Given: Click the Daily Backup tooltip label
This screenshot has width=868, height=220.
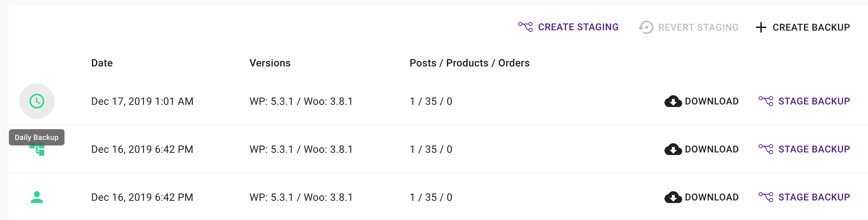Looking at the screenshot, I should [x=37, y=137].
